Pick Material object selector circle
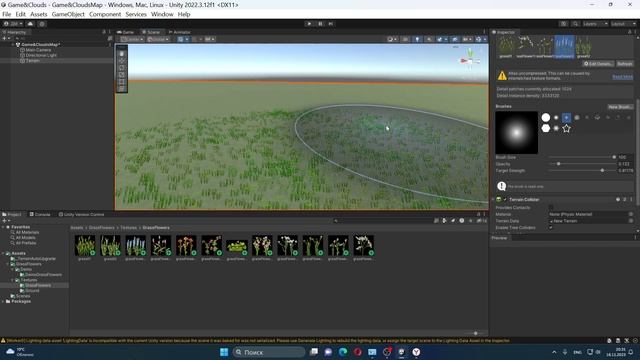This screenshot has height=360, width=640. click(631, 214)
